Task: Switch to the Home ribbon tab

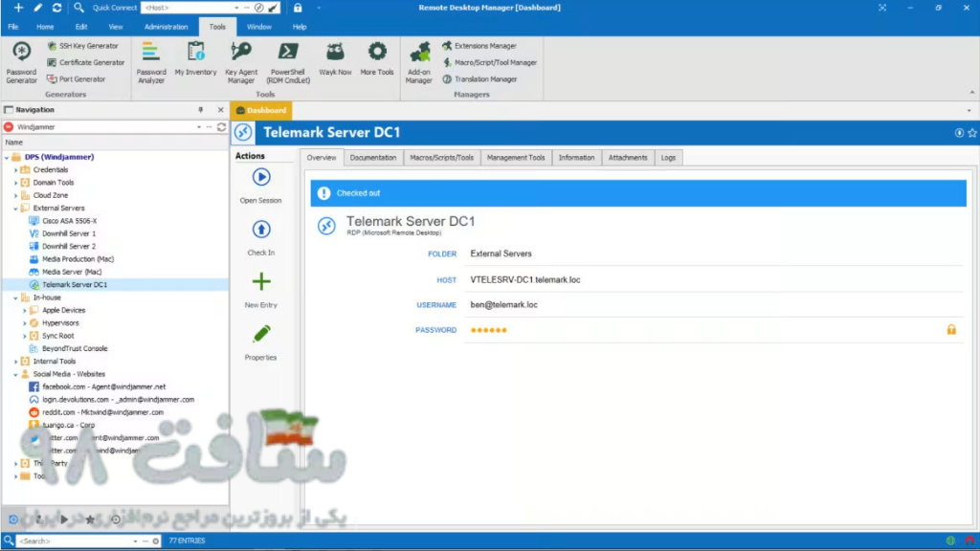Action: (45, 27)
